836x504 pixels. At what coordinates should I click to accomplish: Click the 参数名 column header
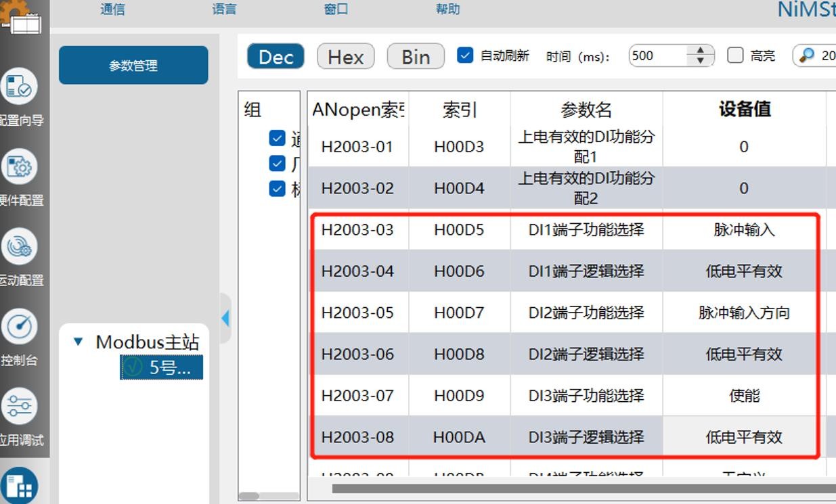coord(586,109)
